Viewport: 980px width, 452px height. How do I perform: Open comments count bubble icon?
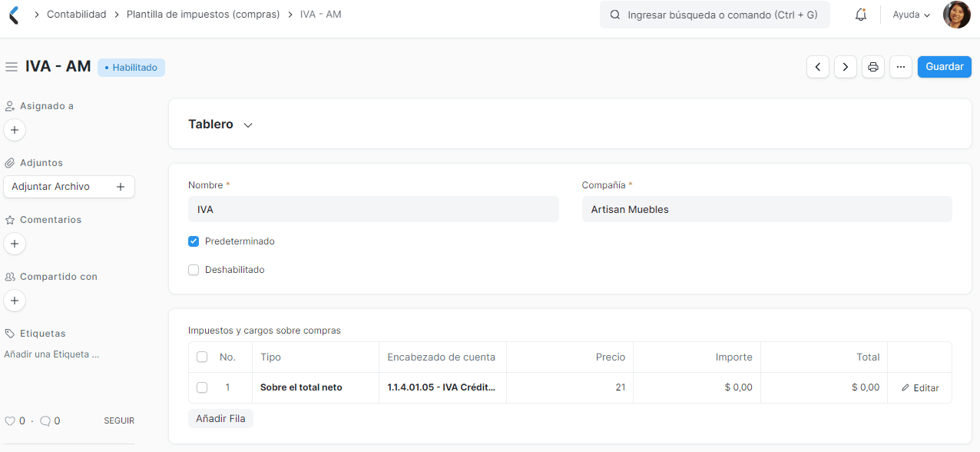[45, 420]
